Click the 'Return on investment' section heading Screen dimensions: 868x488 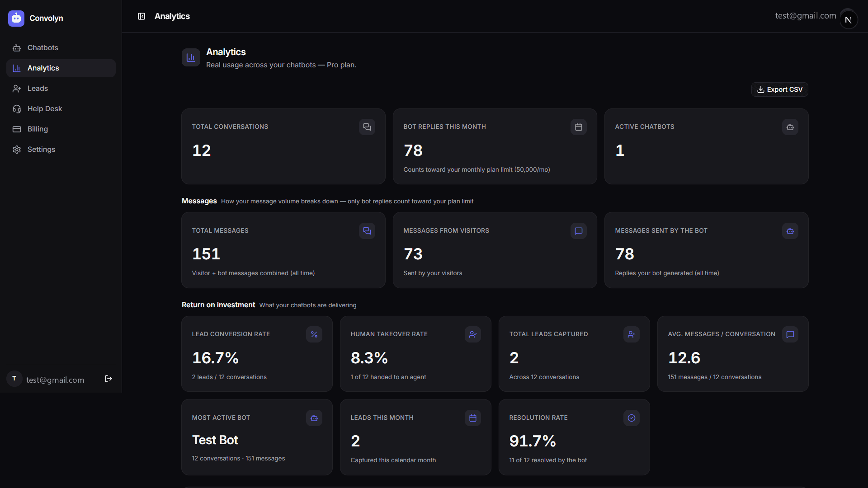(x=218, y=305)
